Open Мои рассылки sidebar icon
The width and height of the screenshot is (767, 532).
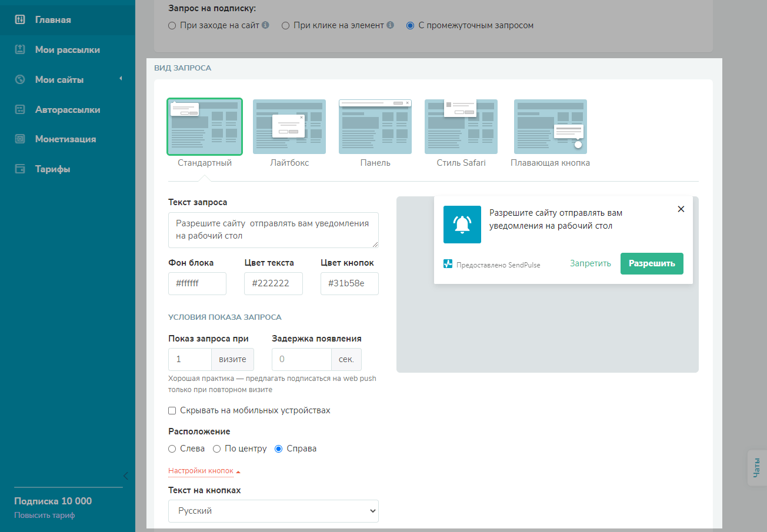[20, 50]
